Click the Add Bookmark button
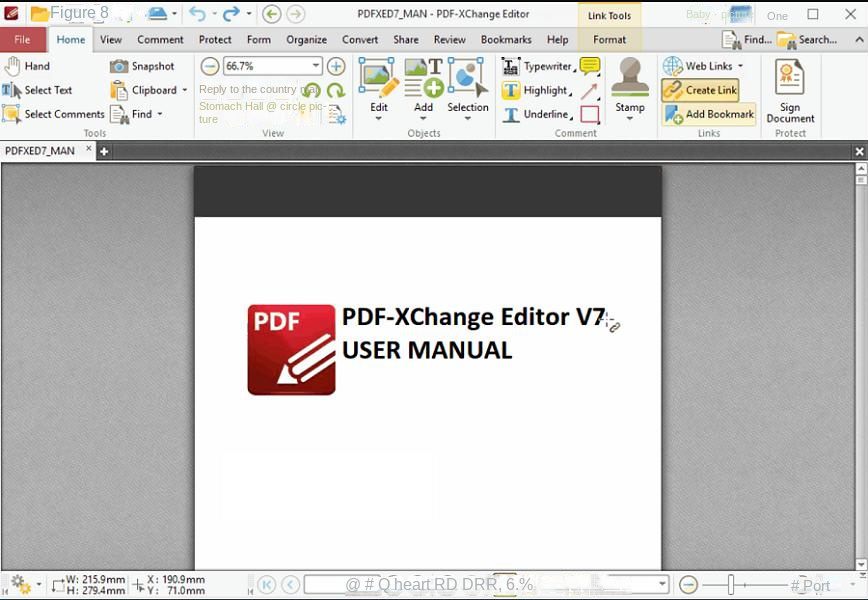Image resolution: width=868 pixels, height=600 pixels. (709, 114)
